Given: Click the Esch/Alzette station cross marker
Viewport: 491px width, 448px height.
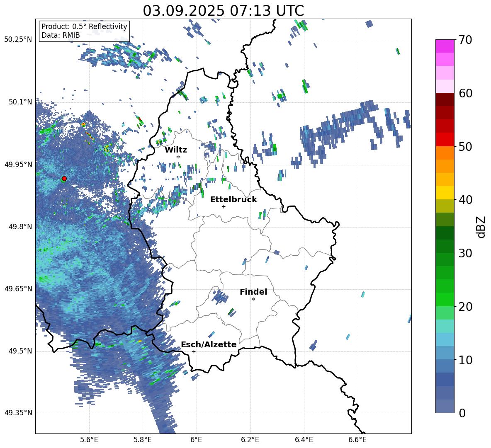Looking at the screenshot, I should (194, 351).
